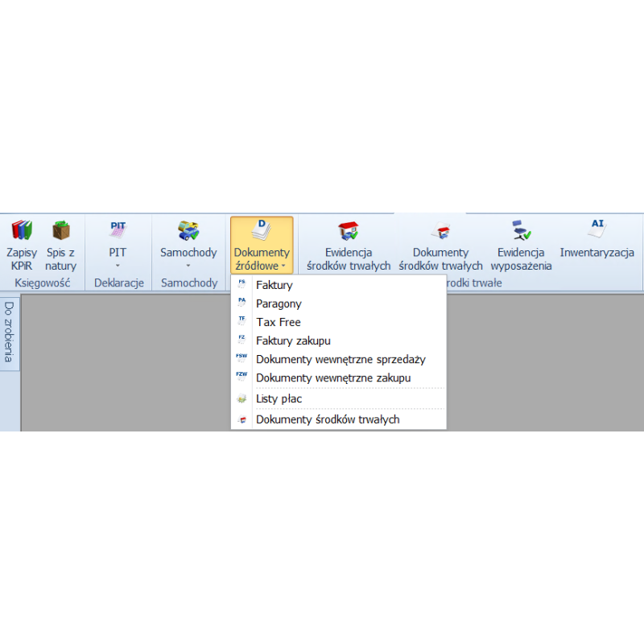Open Ewidencja środków trwałych icon

pyautogui.click(x=349, y=232)
